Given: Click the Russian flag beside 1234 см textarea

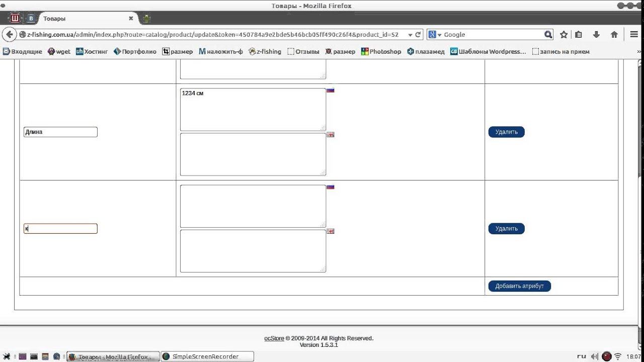Looking at the screenshot, I should [x=331, y=90].
